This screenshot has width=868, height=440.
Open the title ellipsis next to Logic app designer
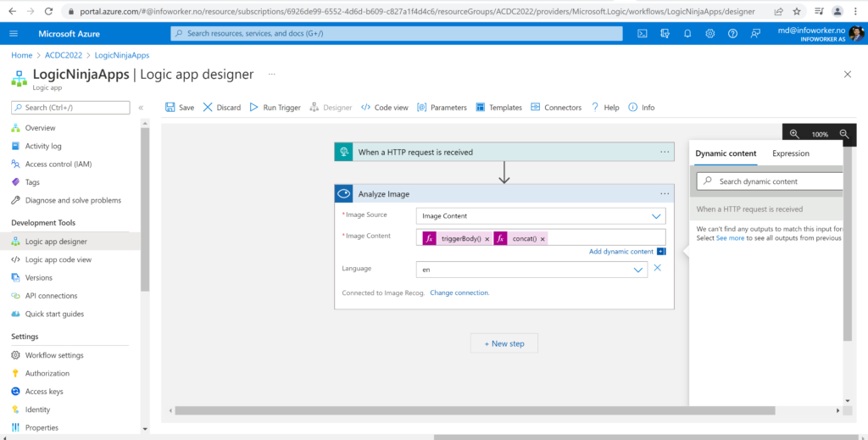272,74
